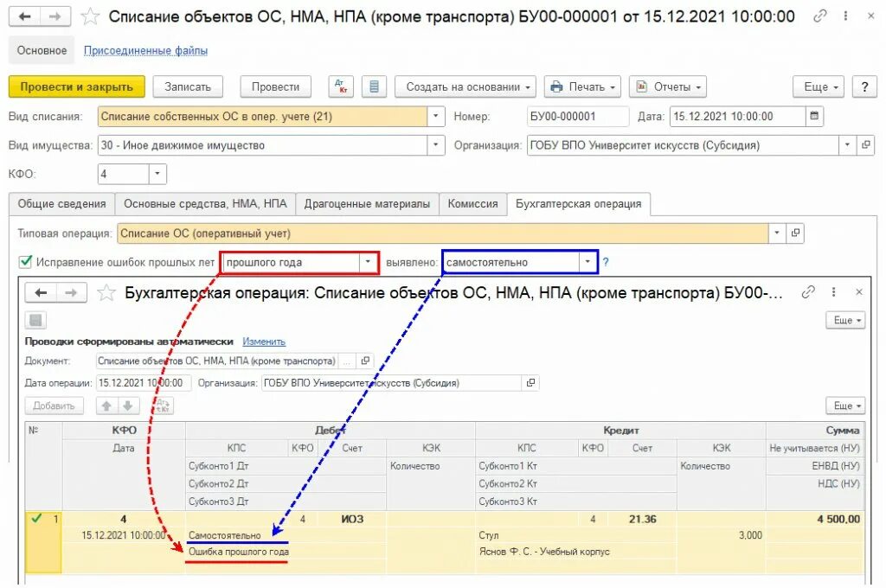
Task: Open Отчеты dropdown menu
Action: point(668,87)
